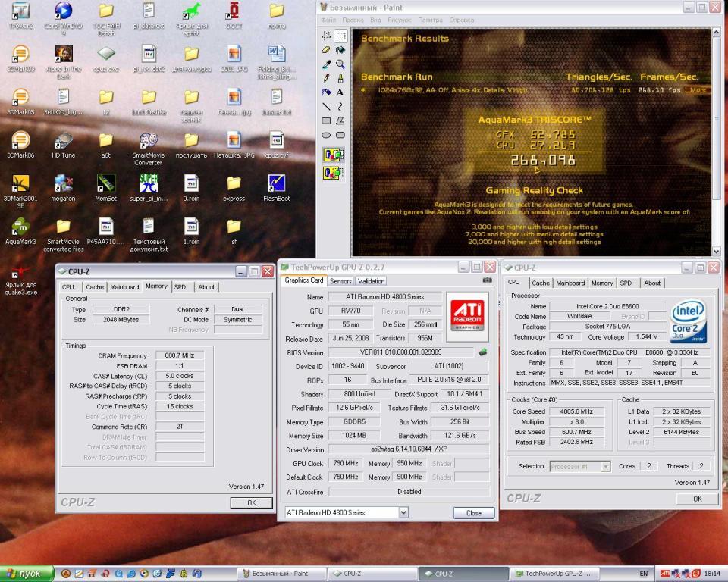Click the Driver Version field in GPU-Z
The image size is (728, 582).
coord(409,449)
